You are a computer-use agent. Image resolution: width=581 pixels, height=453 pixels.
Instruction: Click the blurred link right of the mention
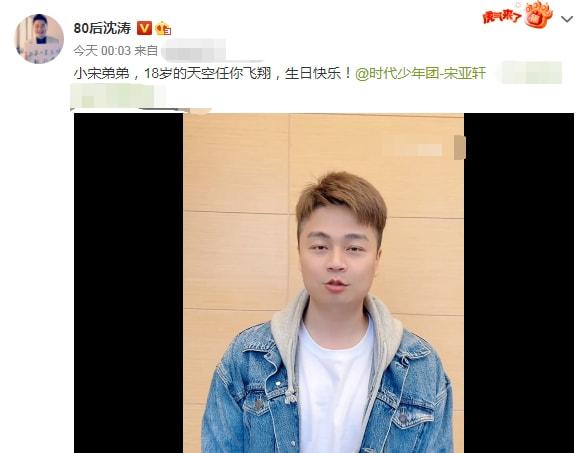coord(530,73)
